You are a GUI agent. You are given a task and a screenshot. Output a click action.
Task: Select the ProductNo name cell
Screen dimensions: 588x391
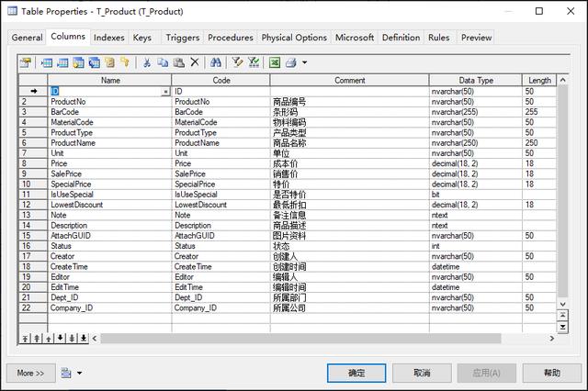tap(110, 102)
